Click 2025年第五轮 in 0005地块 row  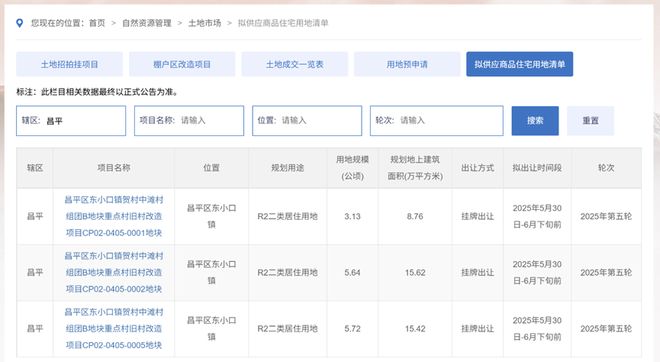point(606,328)
